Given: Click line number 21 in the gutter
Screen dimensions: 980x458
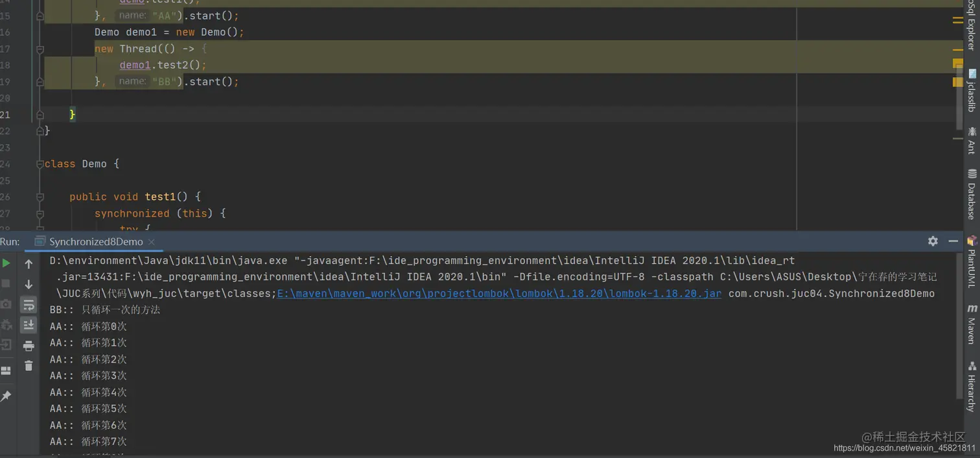Looking at the screenshot, I should click(5, 115).
